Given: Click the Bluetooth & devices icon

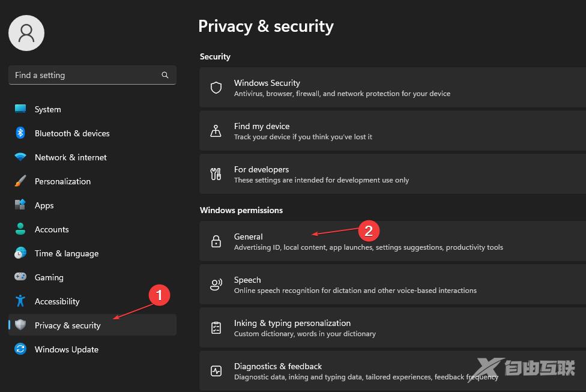Looking at the screenshot, I should point(20,133).
